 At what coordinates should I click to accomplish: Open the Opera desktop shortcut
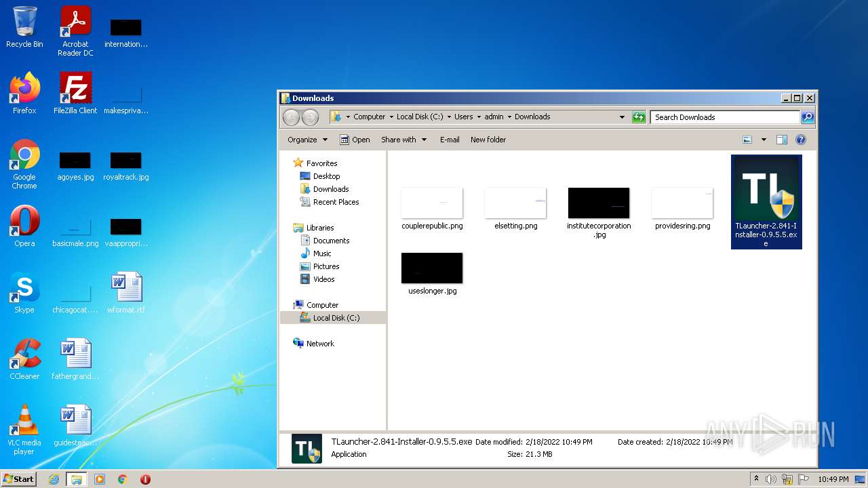pyautogui.click(x=24, y=226)
